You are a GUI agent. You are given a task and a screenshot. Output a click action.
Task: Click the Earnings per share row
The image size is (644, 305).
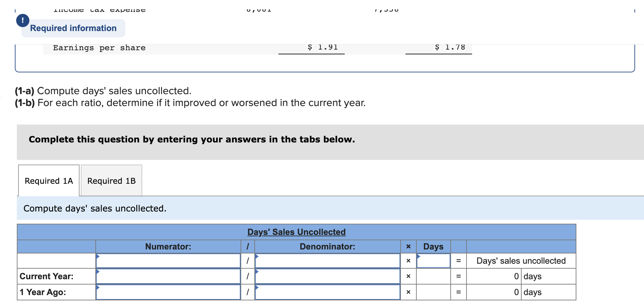257,48
